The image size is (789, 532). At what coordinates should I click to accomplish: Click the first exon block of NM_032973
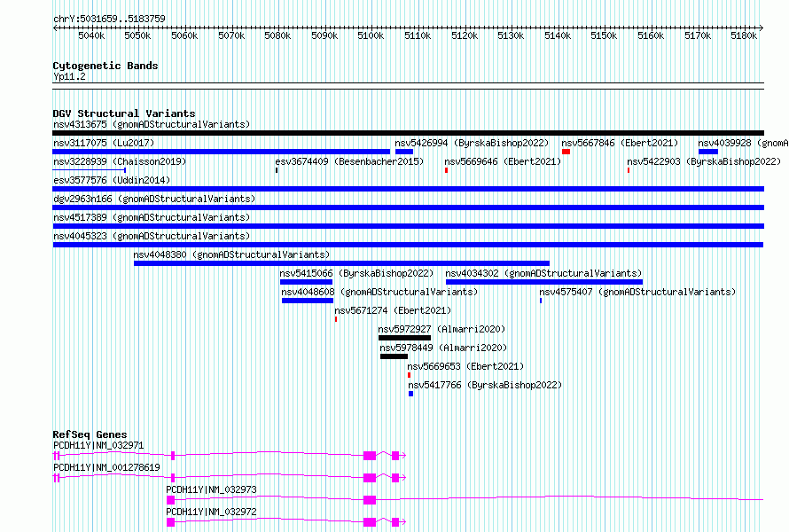click(x=170, y=500)
